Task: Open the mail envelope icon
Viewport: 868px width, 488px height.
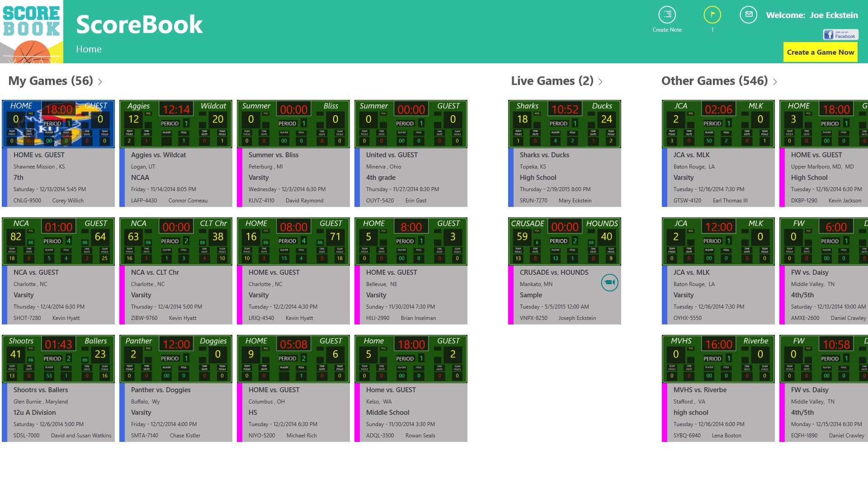Action: tap(748, 15)
